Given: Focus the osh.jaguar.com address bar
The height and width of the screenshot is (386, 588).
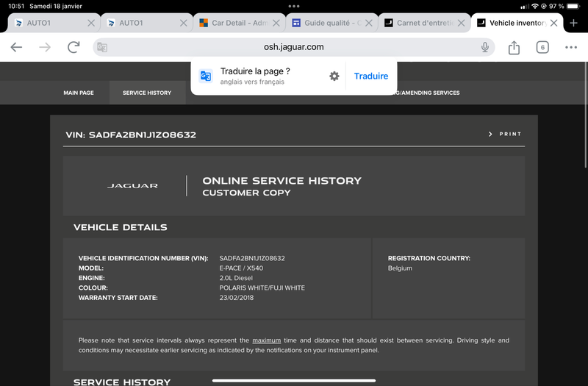Looking at the screenshot, I should click(293, 47).
